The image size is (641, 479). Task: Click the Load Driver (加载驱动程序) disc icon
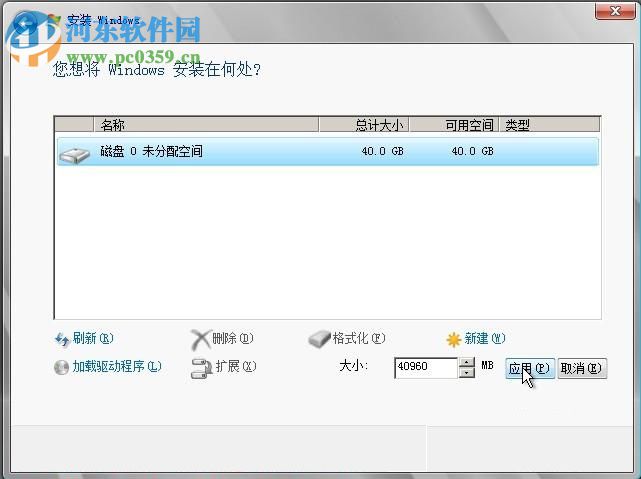point(61,367)
